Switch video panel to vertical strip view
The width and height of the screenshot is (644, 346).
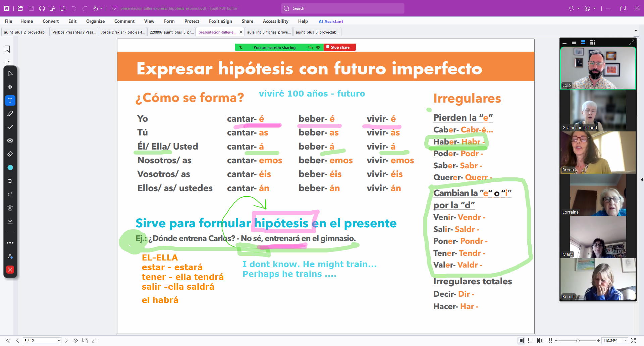click(583, 42)
